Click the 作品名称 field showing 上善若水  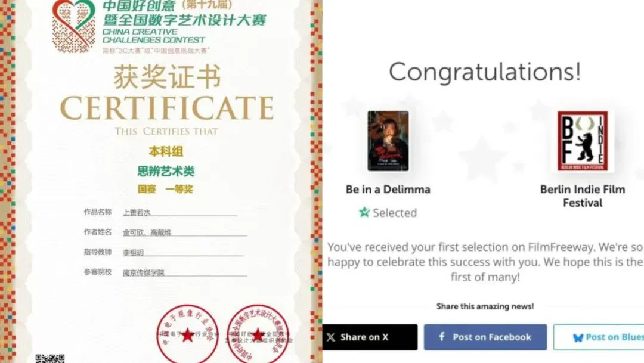[179, 212]
